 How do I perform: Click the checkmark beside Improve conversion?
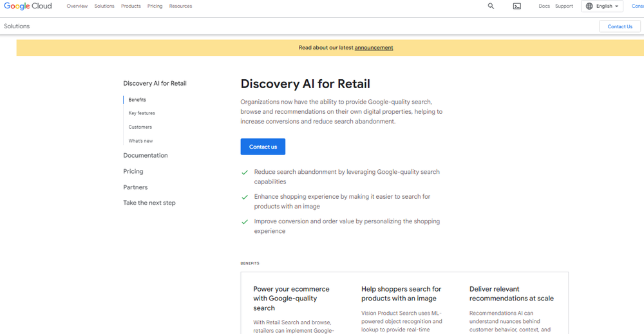pyautogui.click(x=245, y=221)
